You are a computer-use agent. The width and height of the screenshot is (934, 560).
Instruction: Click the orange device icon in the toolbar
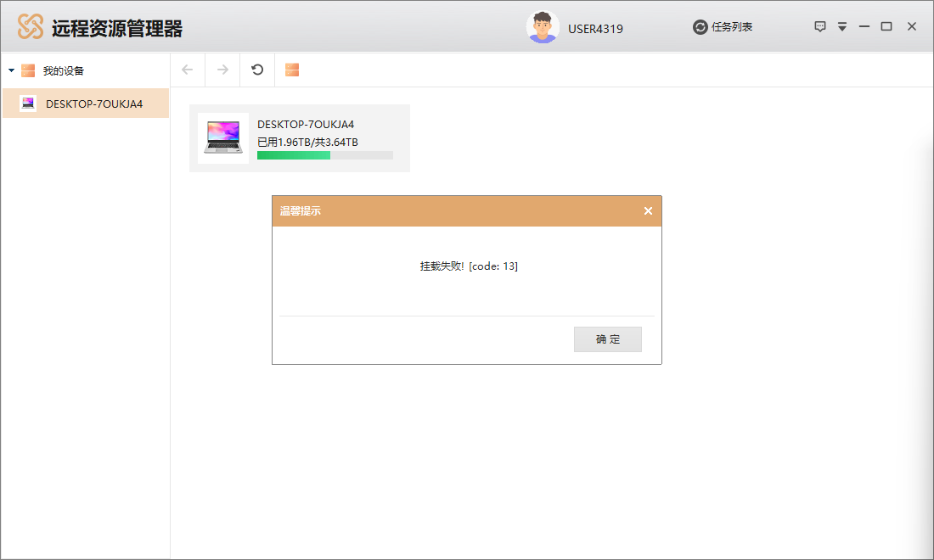(x=292, y=70)
